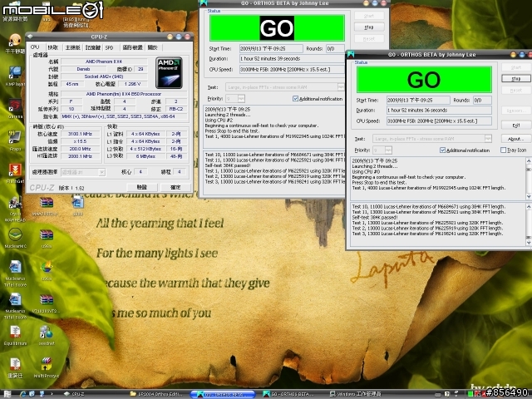Open the WinRAR archive starting with VT on desktop
Screen dimensions: 532x399
coord(47,303)
